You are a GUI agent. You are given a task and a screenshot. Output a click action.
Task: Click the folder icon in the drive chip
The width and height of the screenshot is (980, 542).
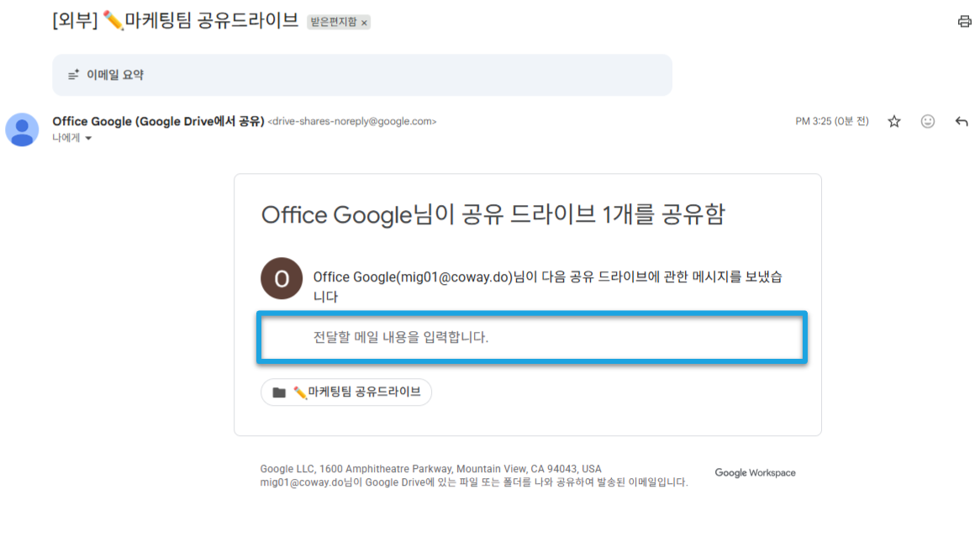279,392
